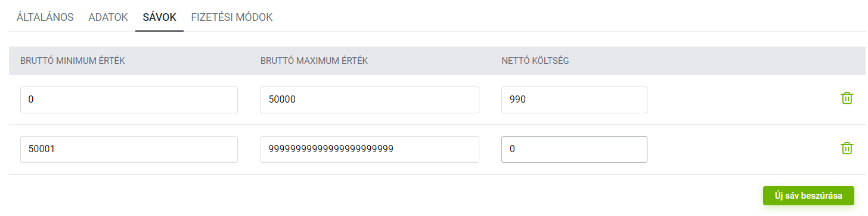Click the maximum value field containing 50000
868x216 pixels.
[370, 100]
